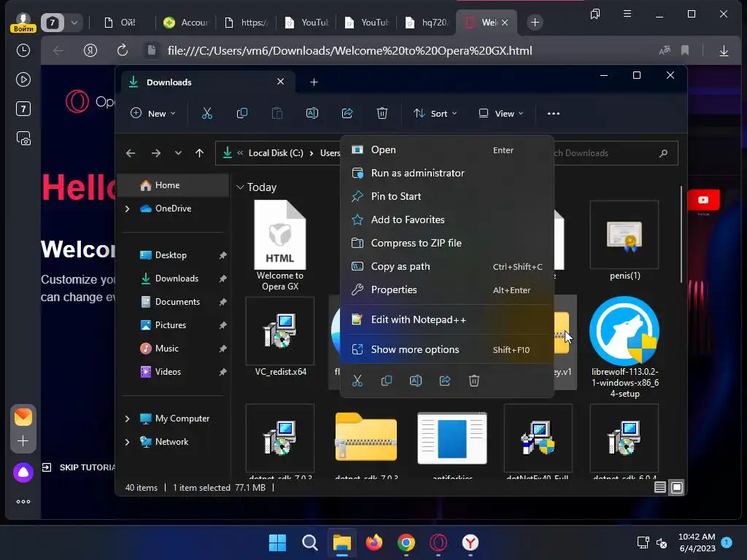Open the browser tab list dropdown arrow
747x560 pixels.
pyautogui.click(x=74, y=23)
